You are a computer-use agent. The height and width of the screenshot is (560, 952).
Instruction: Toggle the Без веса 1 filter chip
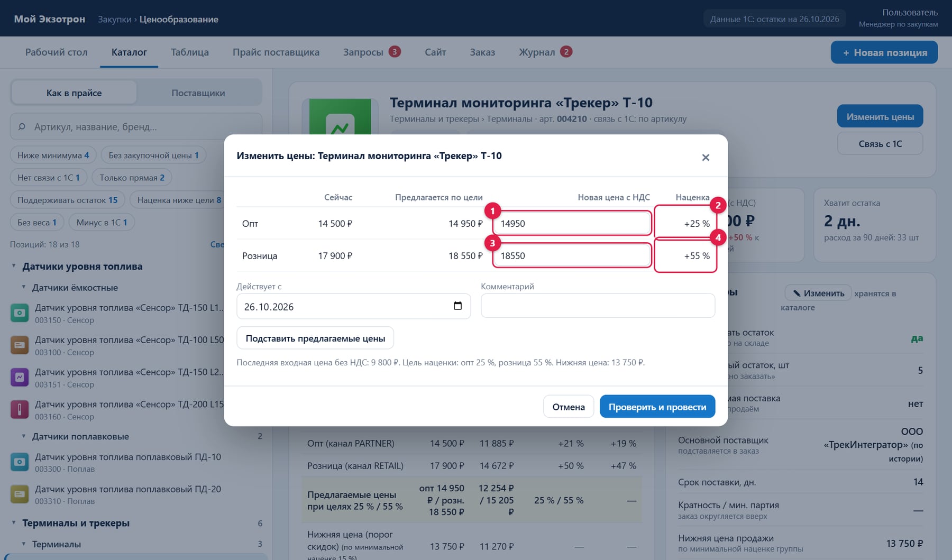coord(37,223)
